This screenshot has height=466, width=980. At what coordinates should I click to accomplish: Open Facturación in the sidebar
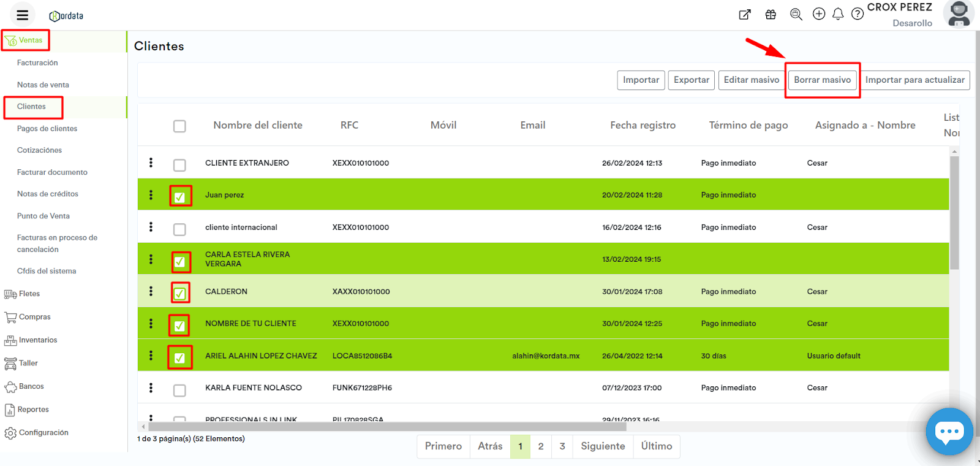[x=37, y=63]
